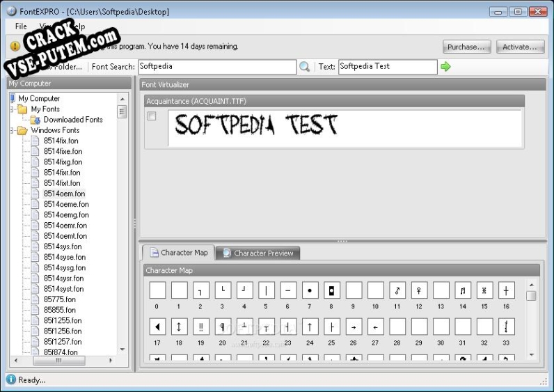
Task: Switch to the Character Preview tab
Action: [x=258, y=253]
